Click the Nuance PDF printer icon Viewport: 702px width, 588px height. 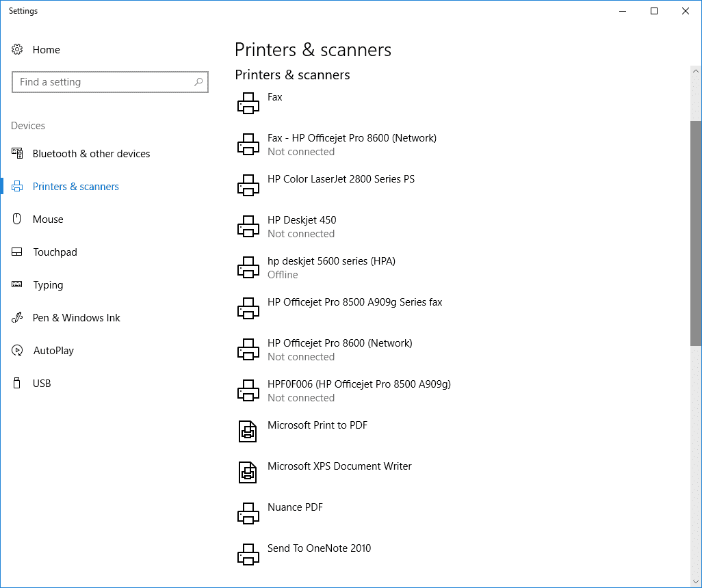coord(248,513)
